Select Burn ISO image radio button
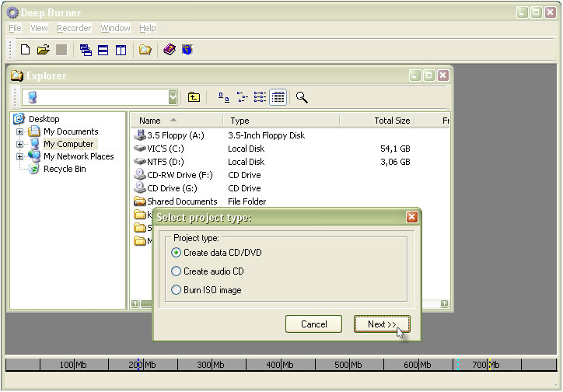This screenshot has height=392, width=563. tap(176, 289)
